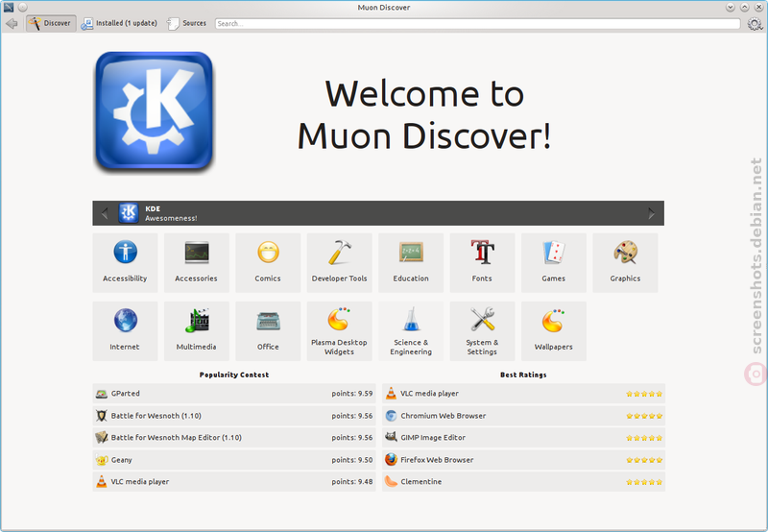Open the Developer Tools hammer category
The image size is (768, 532).
(x=340, y=262)
